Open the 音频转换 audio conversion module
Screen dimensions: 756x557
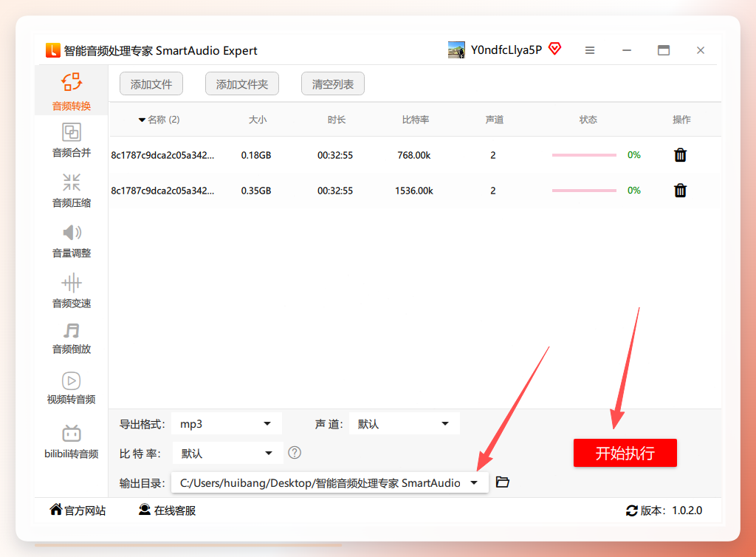pyautogui.click(x=72, y=92)
